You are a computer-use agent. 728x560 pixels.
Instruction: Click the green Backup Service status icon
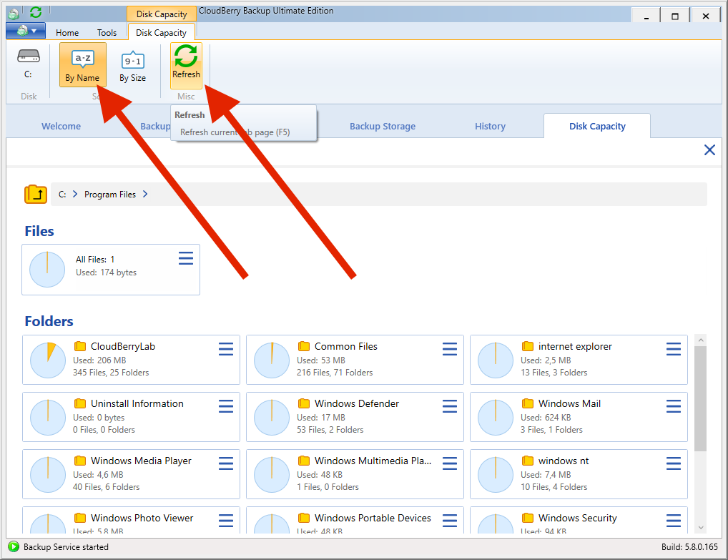[14, 546]
